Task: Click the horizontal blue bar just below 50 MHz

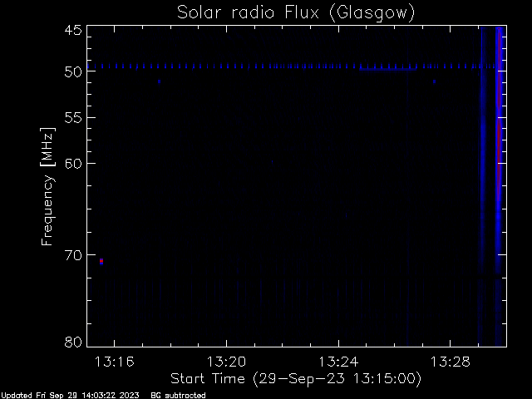Action: [x=388, y=69]
